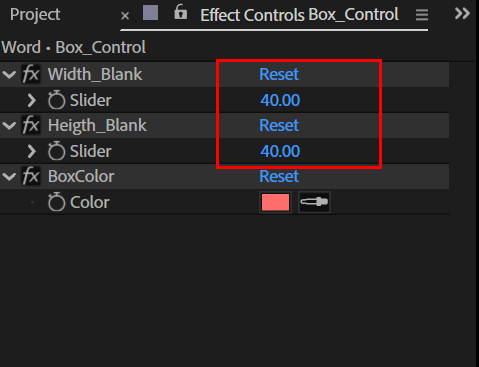Collapse the BoxColor effect group

click(9, 176)
